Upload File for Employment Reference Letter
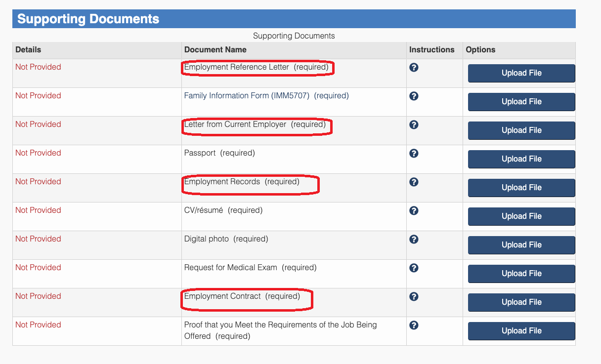 tap(521, 73)
